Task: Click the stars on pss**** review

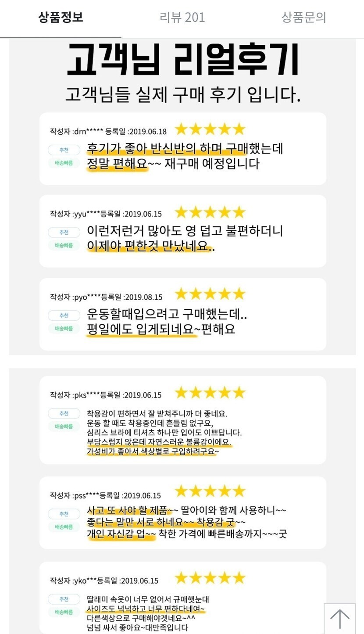Action: 210,491
